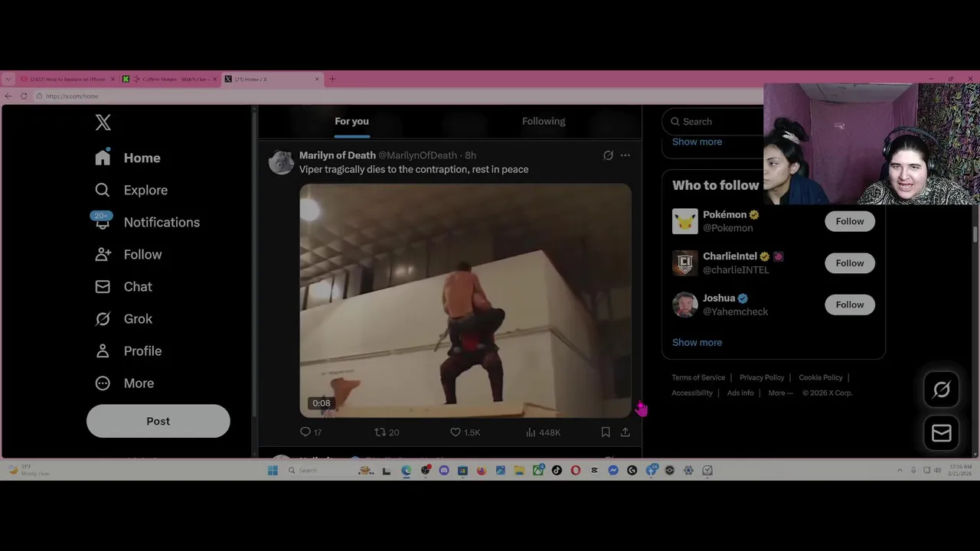Switch to the How to Replace an iPhone tab
The height and width of the screenshot is (551, 980).
tap(67, 79)
